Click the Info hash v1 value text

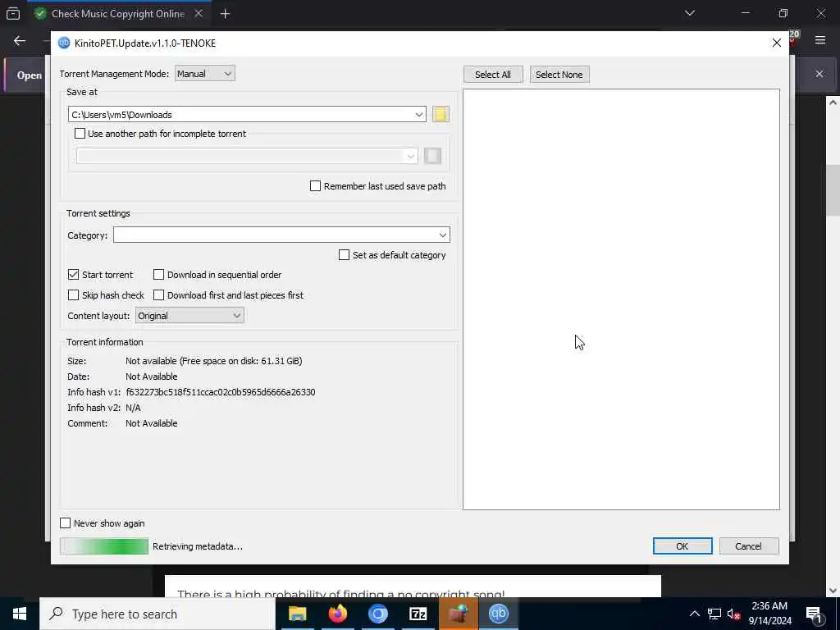(220, 392)
